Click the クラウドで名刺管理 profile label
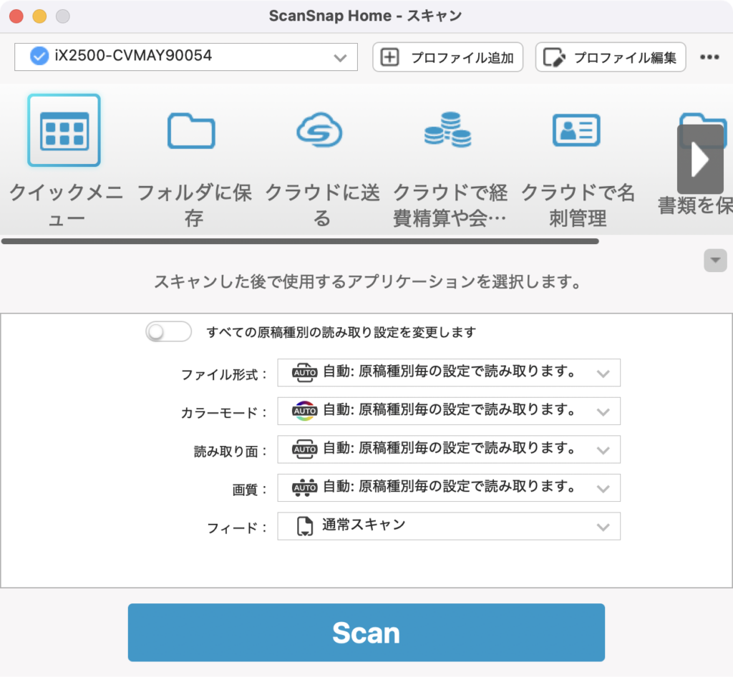Image resolution: width=733 pixels, height=700 pixels. point(578,205)
